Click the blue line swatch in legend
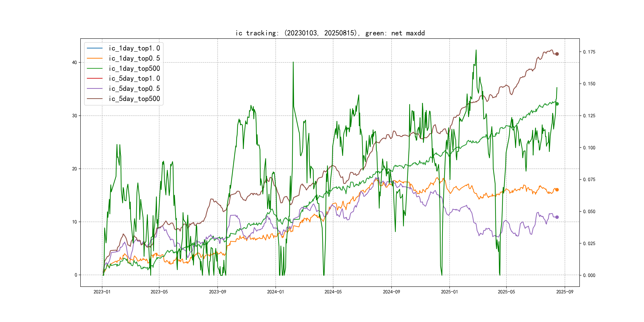 tap(94, 48)
